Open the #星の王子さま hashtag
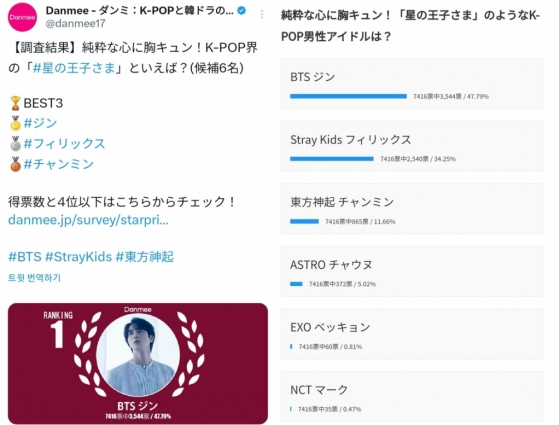 pos(74,68)
